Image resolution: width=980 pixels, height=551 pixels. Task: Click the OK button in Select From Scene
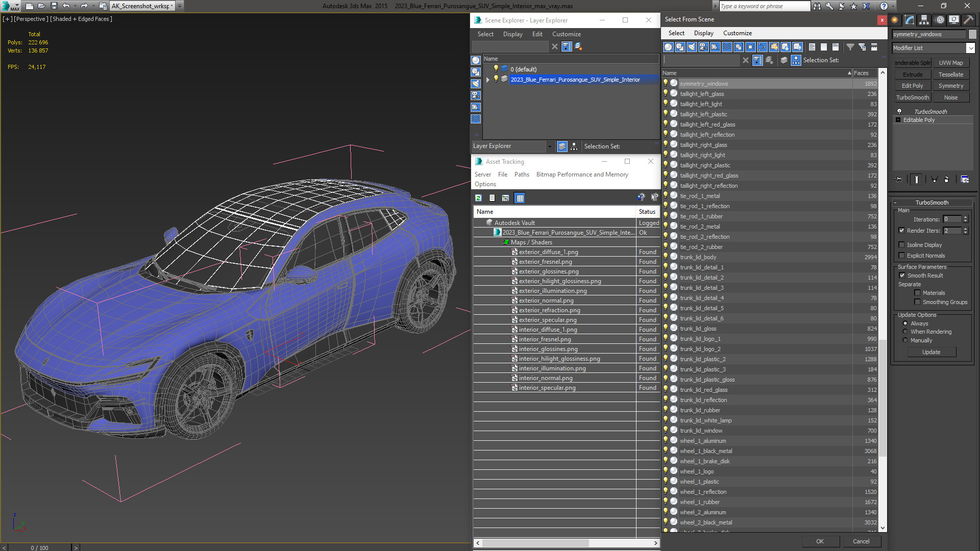pyautogui.click(x=820, y=541)
